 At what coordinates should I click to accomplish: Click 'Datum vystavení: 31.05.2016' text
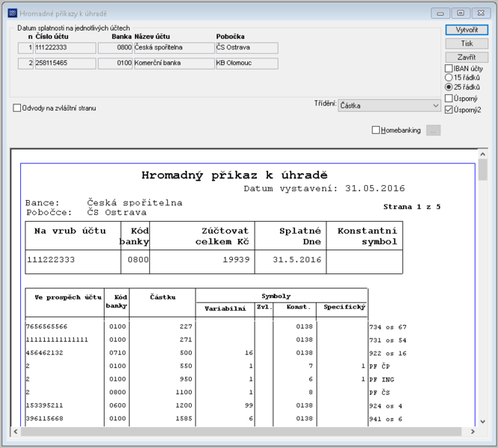[324, 188]
